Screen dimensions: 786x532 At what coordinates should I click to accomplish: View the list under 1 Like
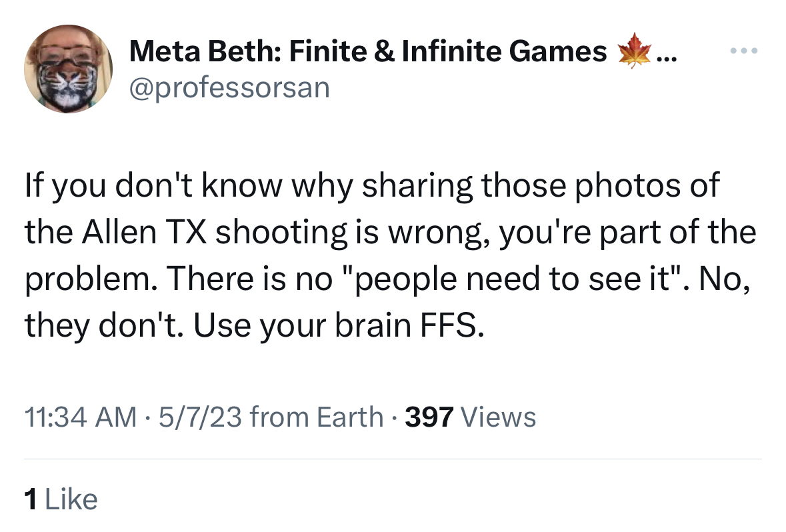(61, 499)
